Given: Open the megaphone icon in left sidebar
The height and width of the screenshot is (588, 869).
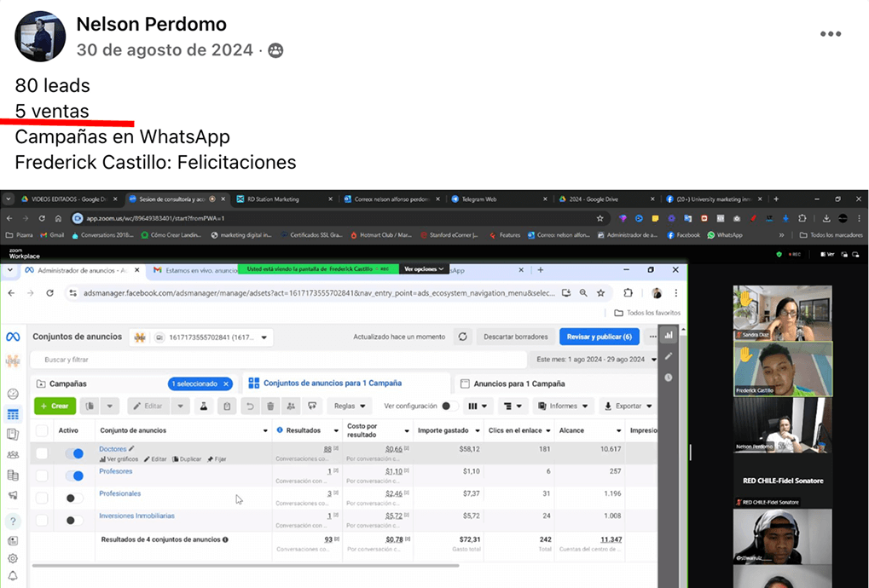Looking at the screenshot, I should coord(13,495).
